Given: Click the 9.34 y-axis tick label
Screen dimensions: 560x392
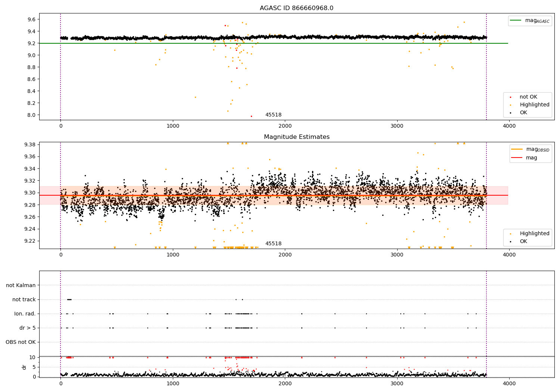Looking at the screenshot, I should point(30,169).
